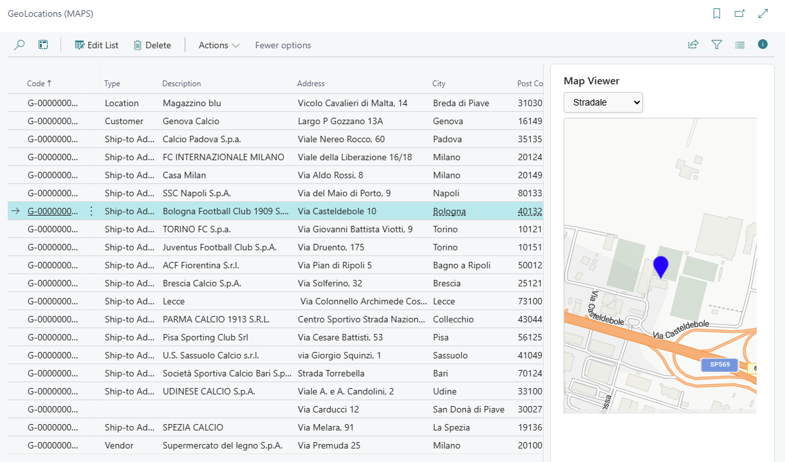The height and width of the screenshot is (462, 785).
Task: Select TORINO FC S.p.a. cell
Action: pos(196,229)
